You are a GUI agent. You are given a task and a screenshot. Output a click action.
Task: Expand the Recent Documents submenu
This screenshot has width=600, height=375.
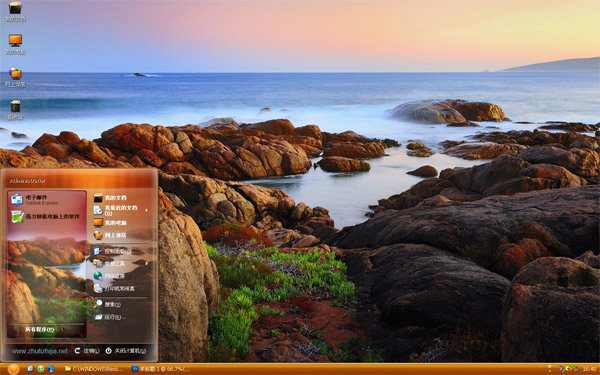tap(121, 210)
